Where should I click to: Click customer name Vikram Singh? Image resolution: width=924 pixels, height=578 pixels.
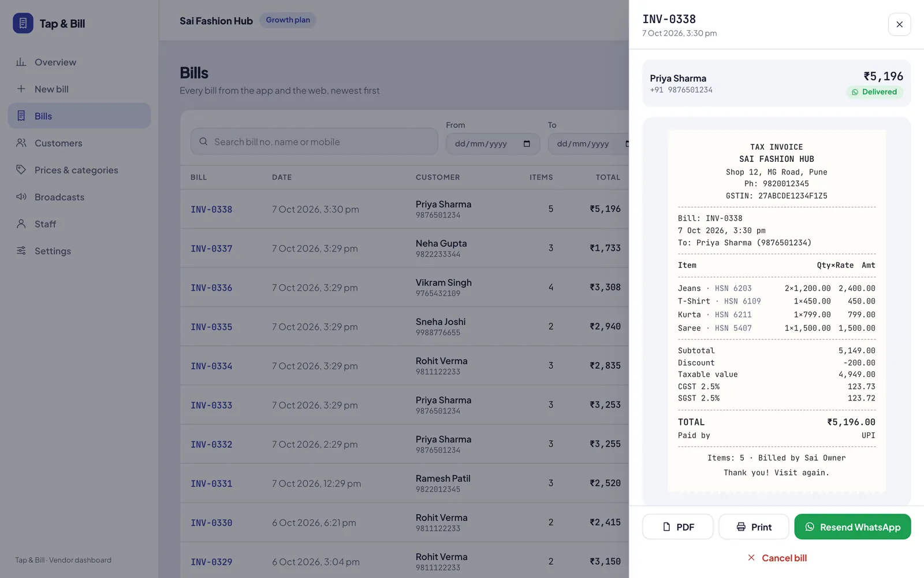click(x=444, y=283)
